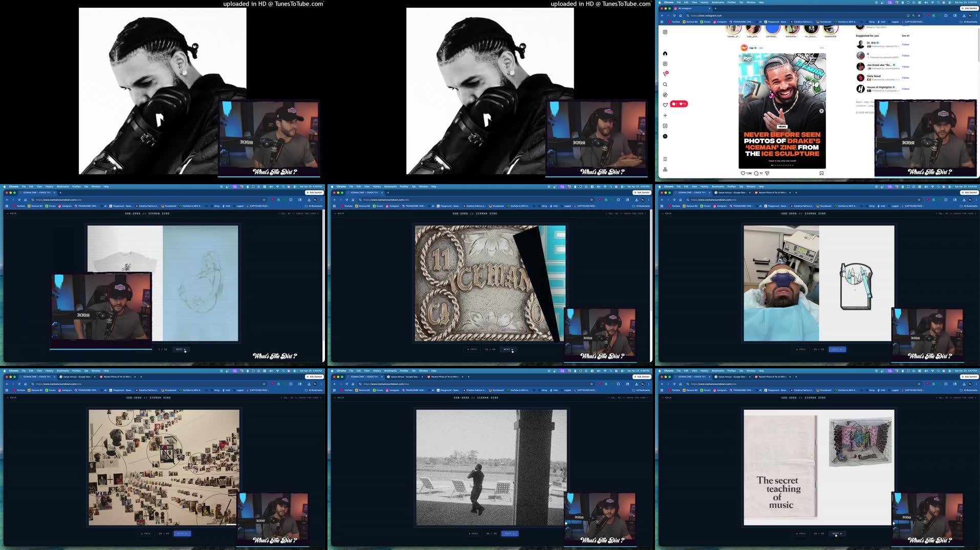The height and width of the screenshot is (550, 980).
Task: Click the rap account name above the post
Action: [x=751, y=48]
